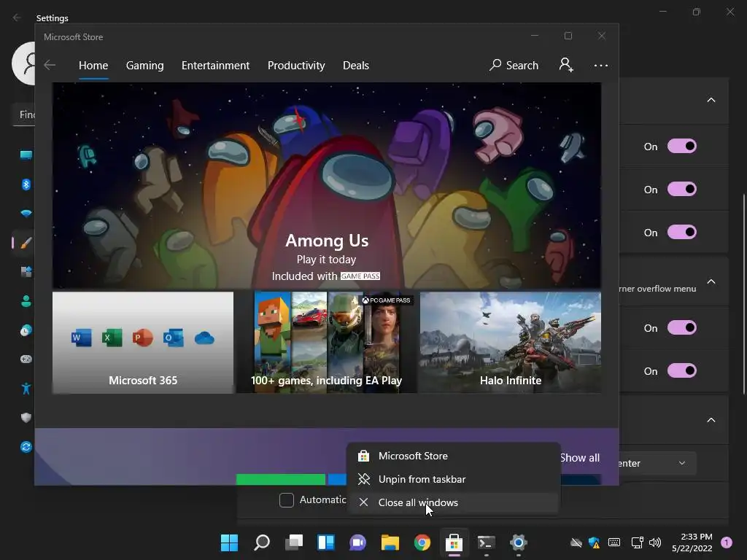Switch to the Productivity tab
Viewport: 747px width, 560px height.
tap(296, 65)
